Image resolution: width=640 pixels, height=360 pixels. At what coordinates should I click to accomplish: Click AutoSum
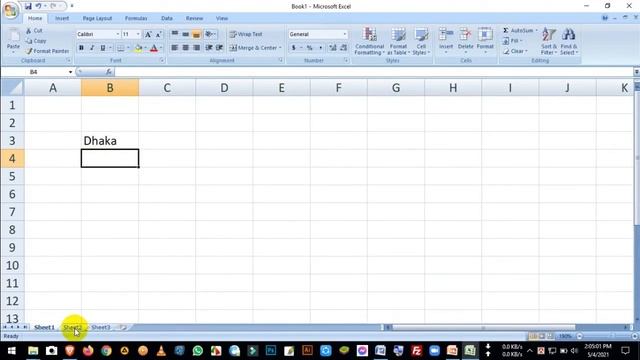(519, 31)
